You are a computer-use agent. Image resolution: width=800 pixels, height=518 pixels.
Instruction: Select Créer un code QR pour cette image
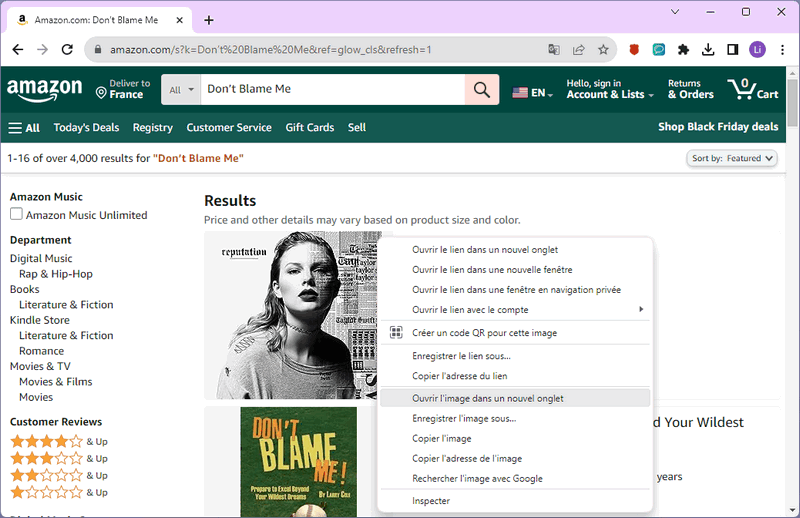[515, 333]
